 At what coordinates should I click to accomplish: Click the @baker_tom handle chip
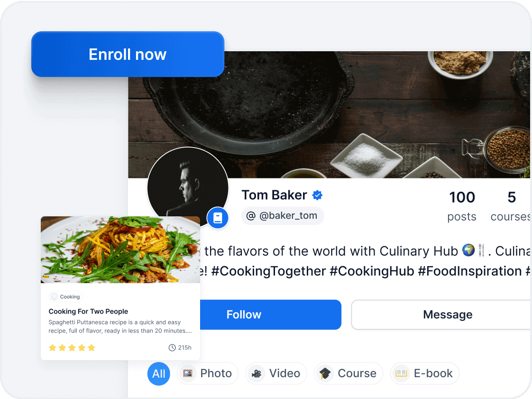(x=283, y=215)
